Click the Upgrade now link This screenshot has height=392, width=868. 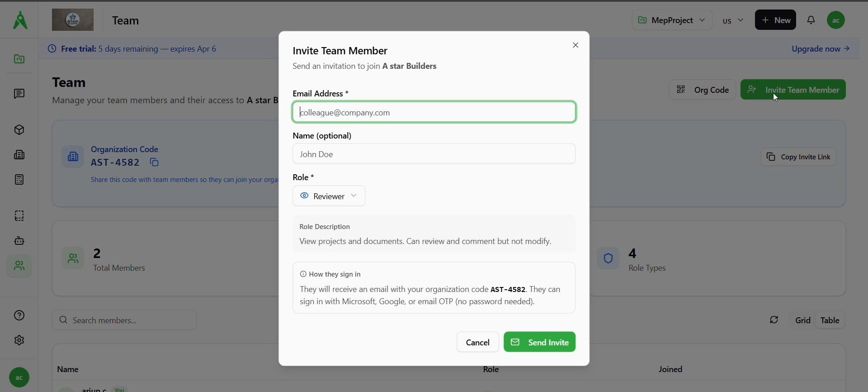pos(820,49)
